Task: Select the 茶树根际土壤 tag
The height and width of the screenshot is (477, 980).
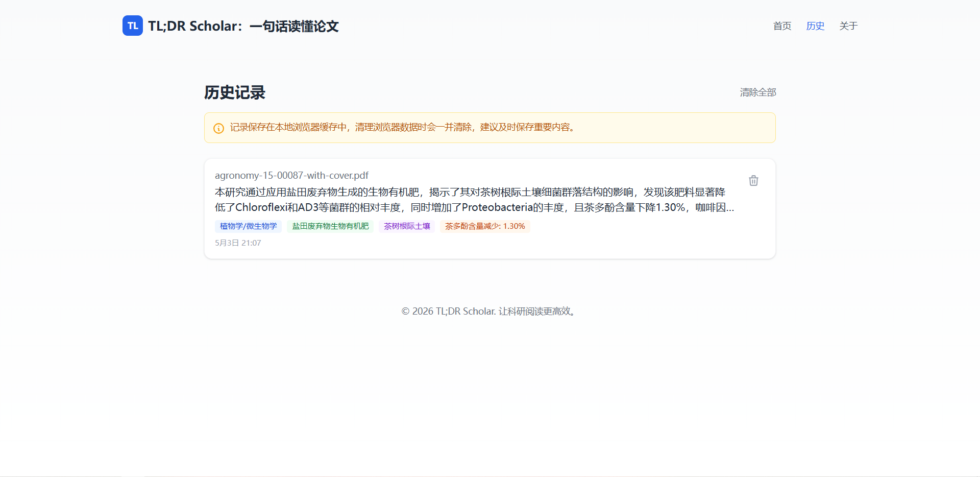Action: (407, 226)
